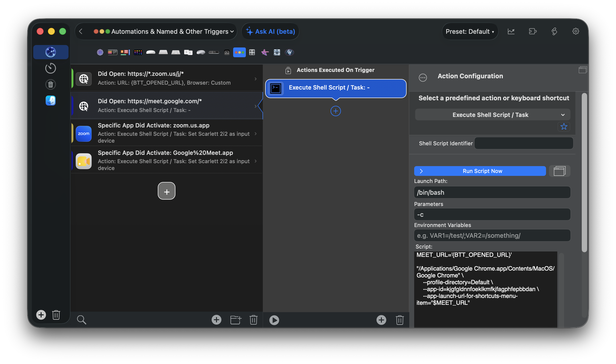Open the recently used clock icon in sidebar
Image resolution: width=616 pixels, height=364 pixels.
[50, 68]
